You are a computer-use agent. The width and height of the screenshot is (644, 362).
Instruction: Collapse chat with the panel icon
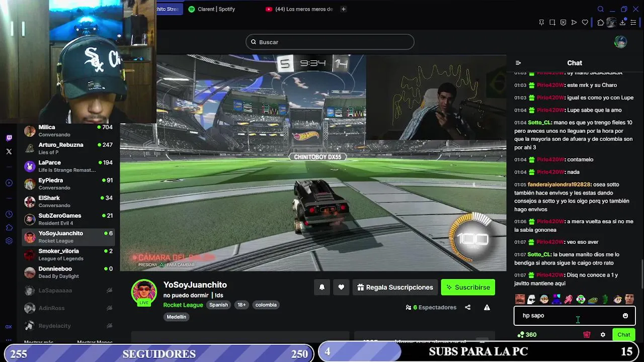(518, 63)
